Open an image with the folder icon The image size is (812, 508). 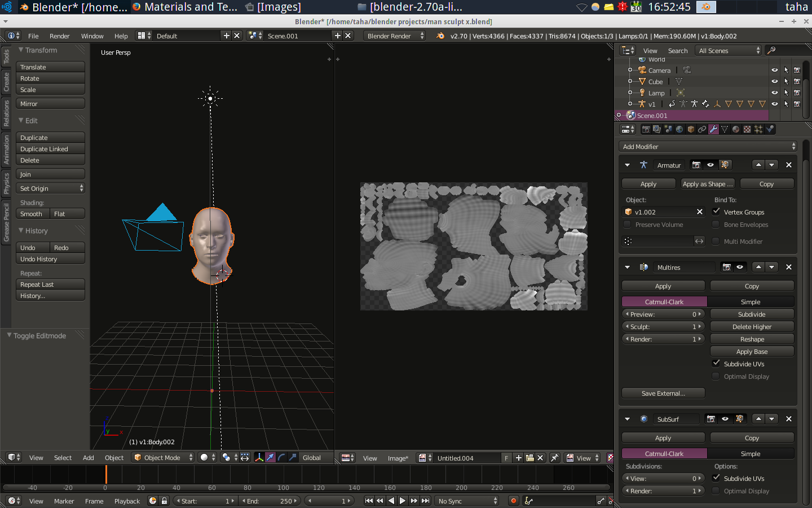529,458
